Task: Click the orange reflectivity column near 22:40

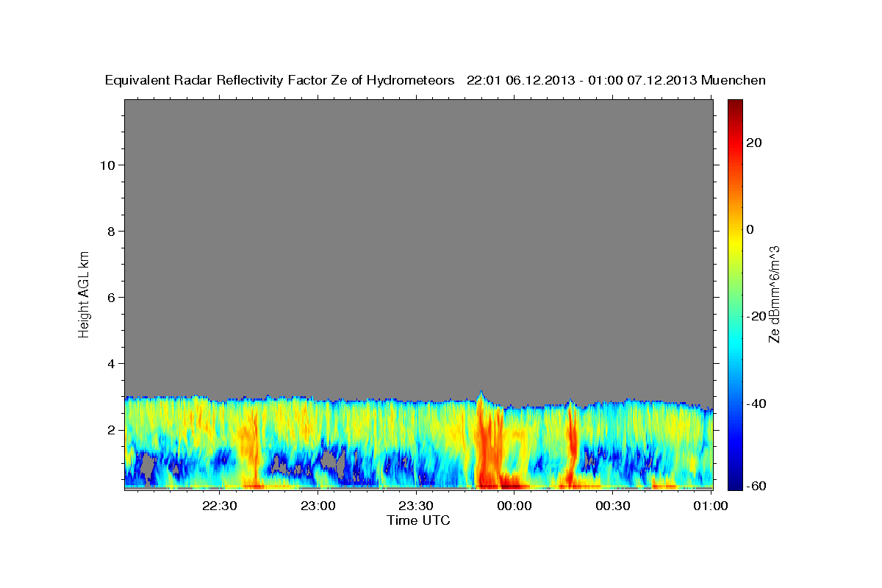Action: pyautogui.click(x=249, y=448)
